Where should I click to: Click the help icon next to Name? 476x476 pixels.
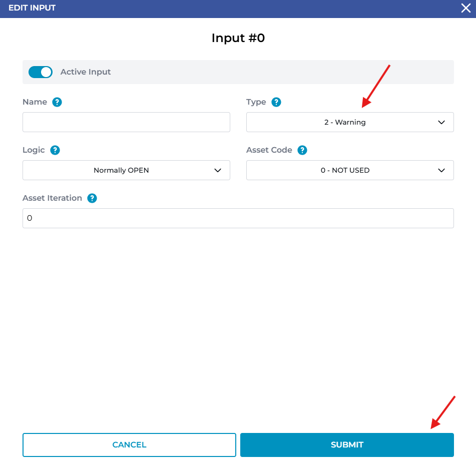point(57,102)
